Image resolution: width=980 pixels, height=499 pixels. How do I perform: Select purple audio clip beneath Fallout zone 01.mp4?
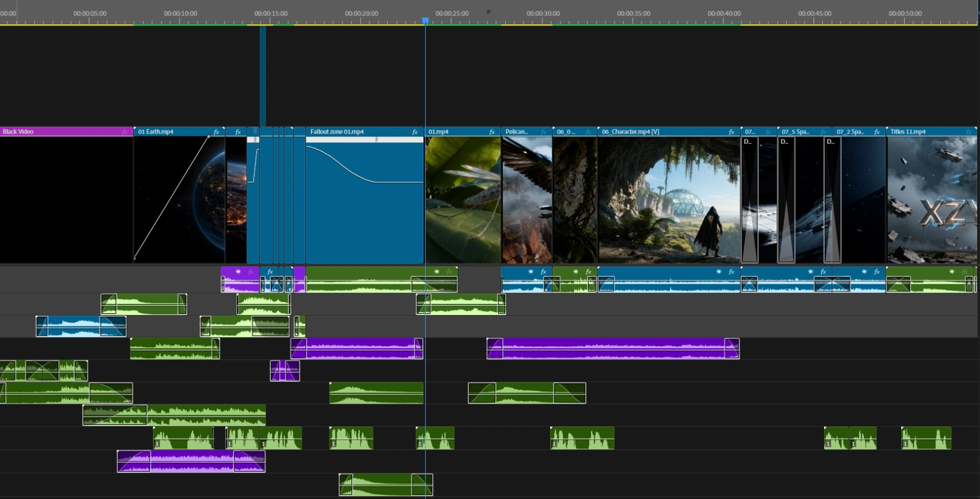pyautogui.click(x=357, y=348)
